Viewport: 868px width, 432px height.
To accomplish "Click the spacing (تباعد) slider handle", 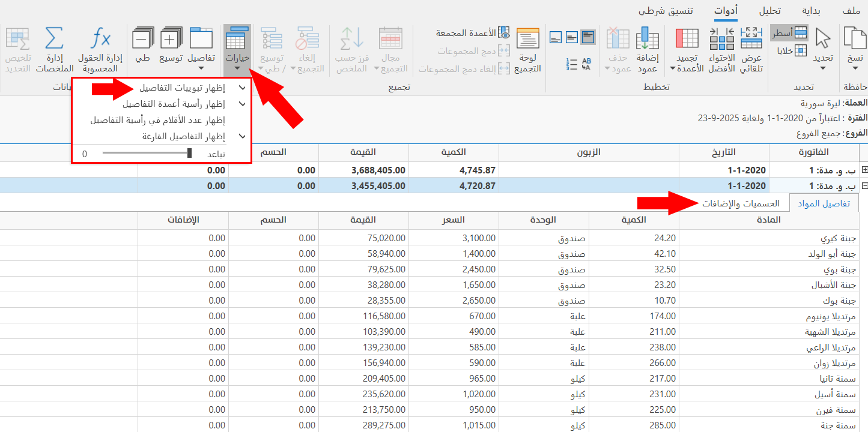I will (x=190, y=154).
